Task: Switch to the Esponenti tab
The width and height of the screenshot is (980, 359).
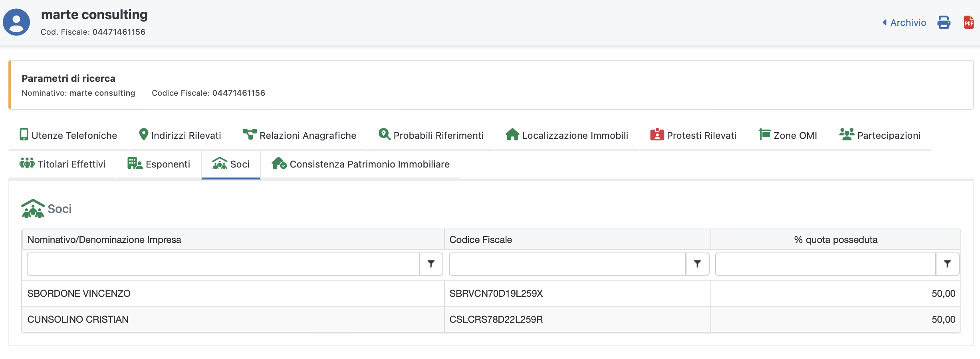Action: tap(159, 164)
